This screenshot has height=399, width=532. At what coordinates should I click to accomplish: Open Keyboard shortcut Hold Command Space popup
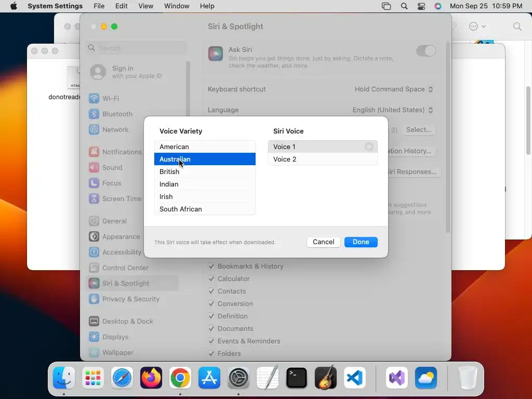[x=394, y=89]
